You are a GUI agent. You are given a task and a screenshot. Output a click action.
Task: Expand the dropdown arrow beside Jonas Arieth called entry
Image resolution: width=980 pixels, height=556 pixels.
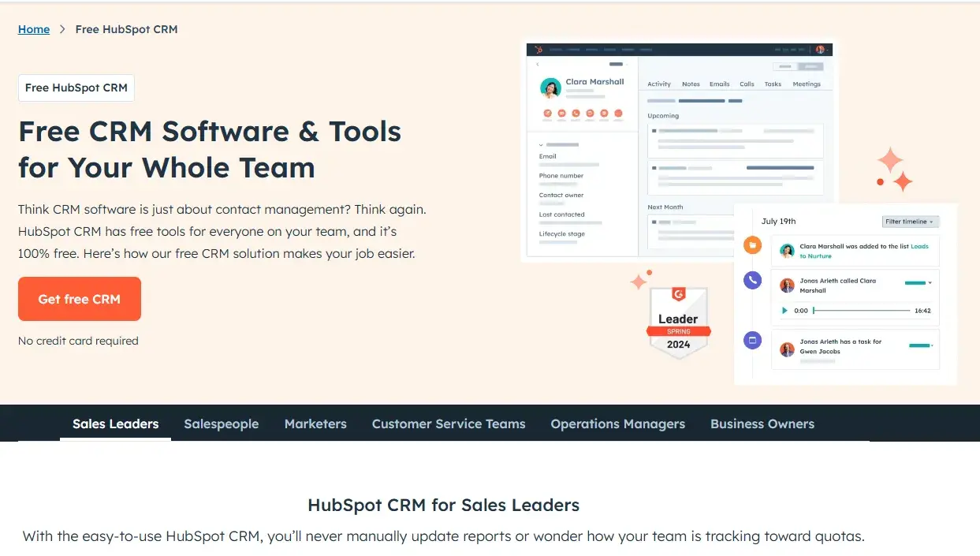point(930,282)
